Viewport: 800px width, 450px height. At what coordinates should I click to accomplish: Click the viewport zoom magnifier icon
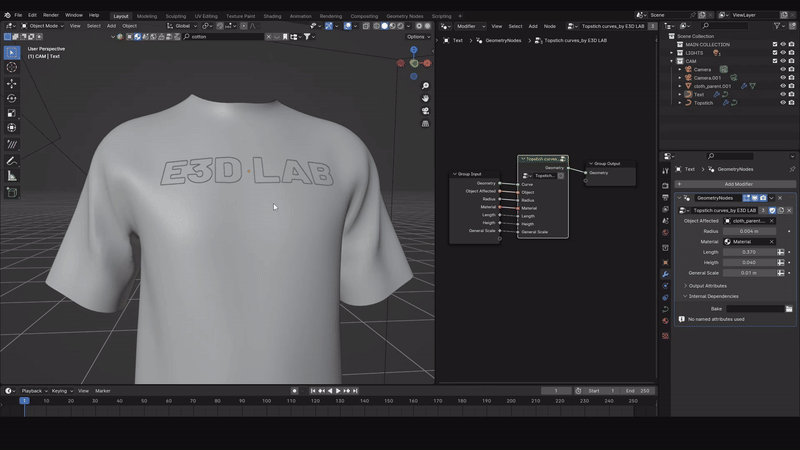point(425,86)
